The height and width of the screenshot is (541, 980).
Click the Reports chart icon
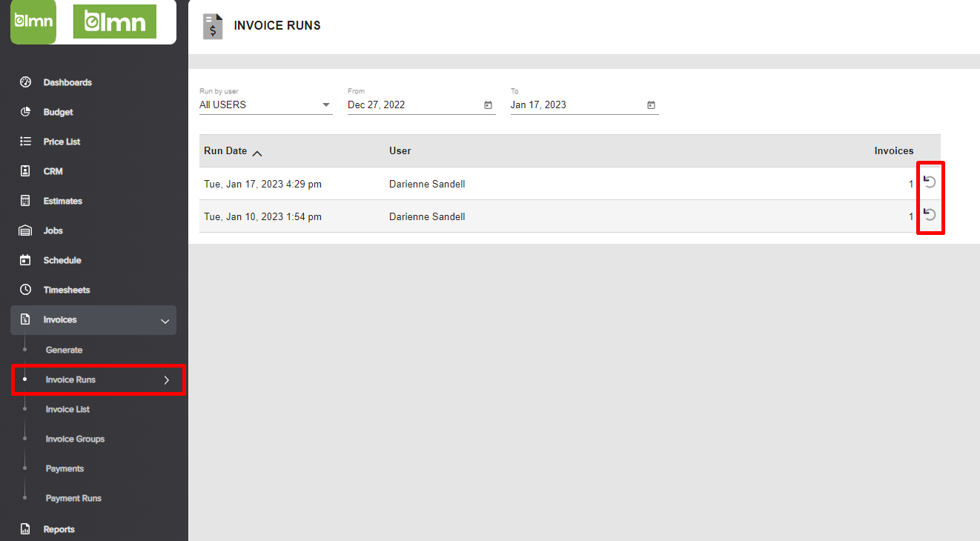[25, 529]
